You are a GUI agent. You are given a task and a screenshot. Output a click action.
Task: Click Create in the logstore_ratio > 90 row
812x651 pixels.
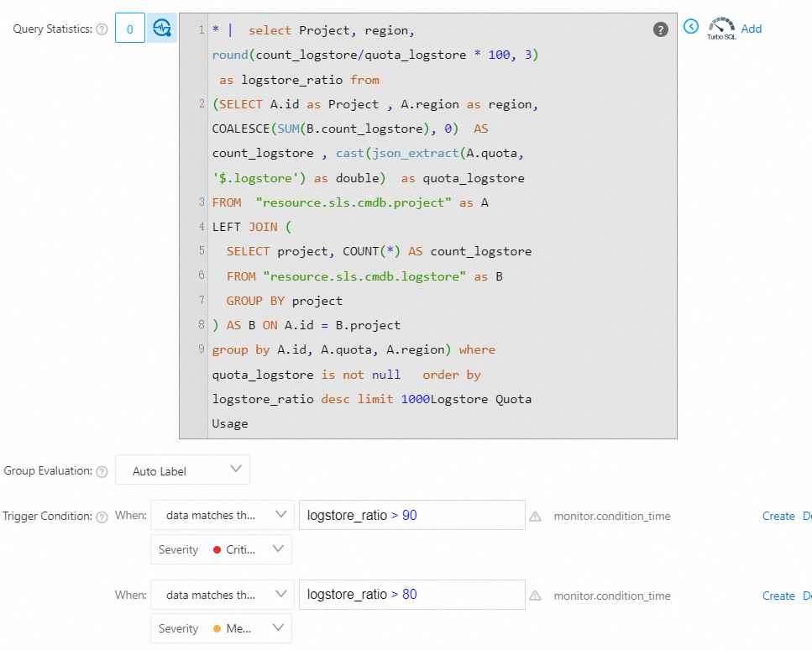coord(778,516)
